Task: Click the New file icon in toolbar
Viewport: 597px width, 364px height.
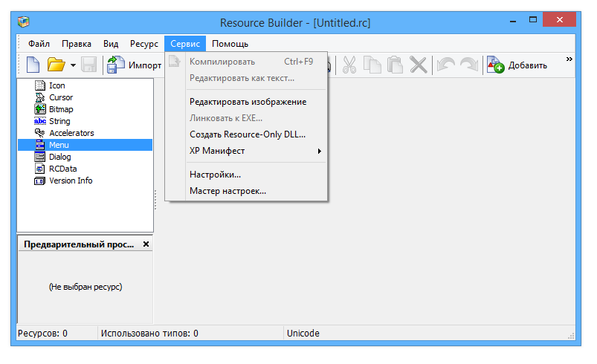Action: (33, 65)
